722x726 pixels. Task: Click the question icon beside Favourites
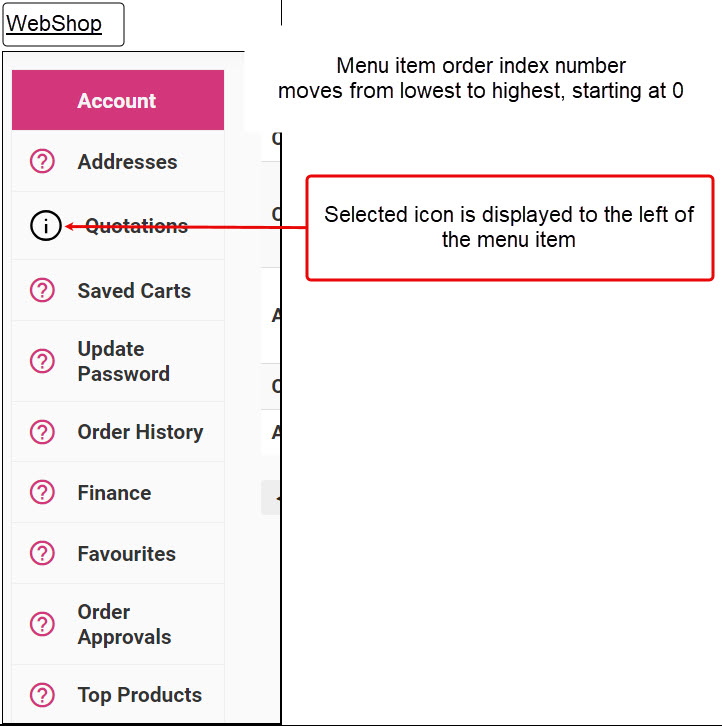(42, 553)
